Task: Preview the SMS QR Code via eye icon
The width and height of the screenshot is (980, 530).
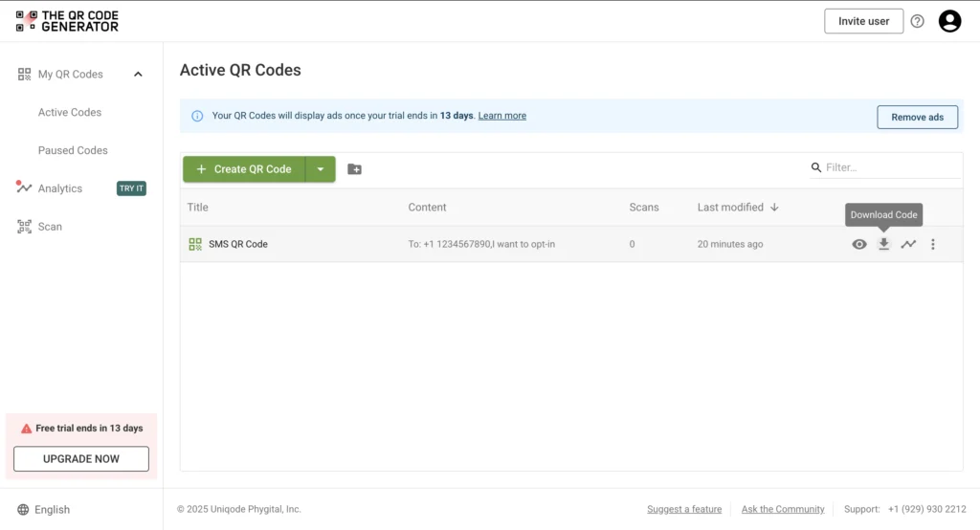Action: 859,244
